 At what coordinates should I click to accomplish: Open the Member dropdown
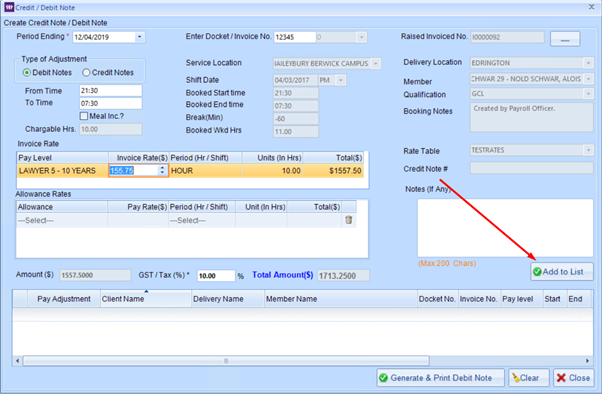[x=588, y=79]
